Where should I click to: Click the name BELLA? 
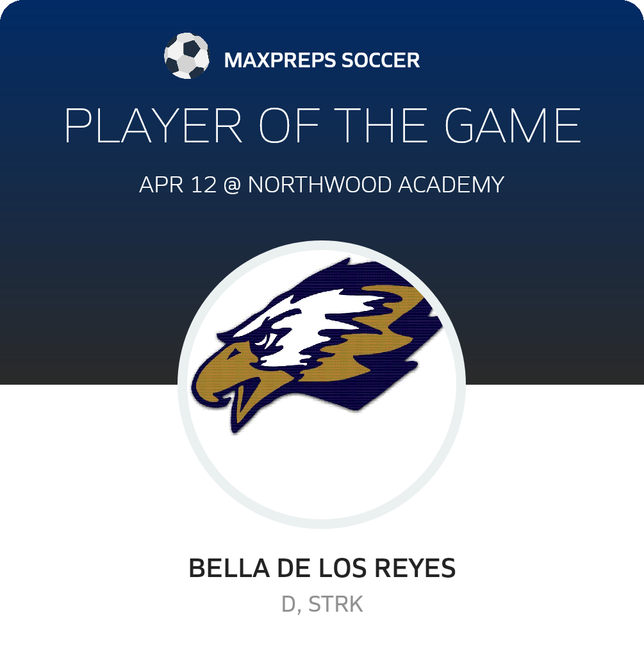tap(229, 568)
